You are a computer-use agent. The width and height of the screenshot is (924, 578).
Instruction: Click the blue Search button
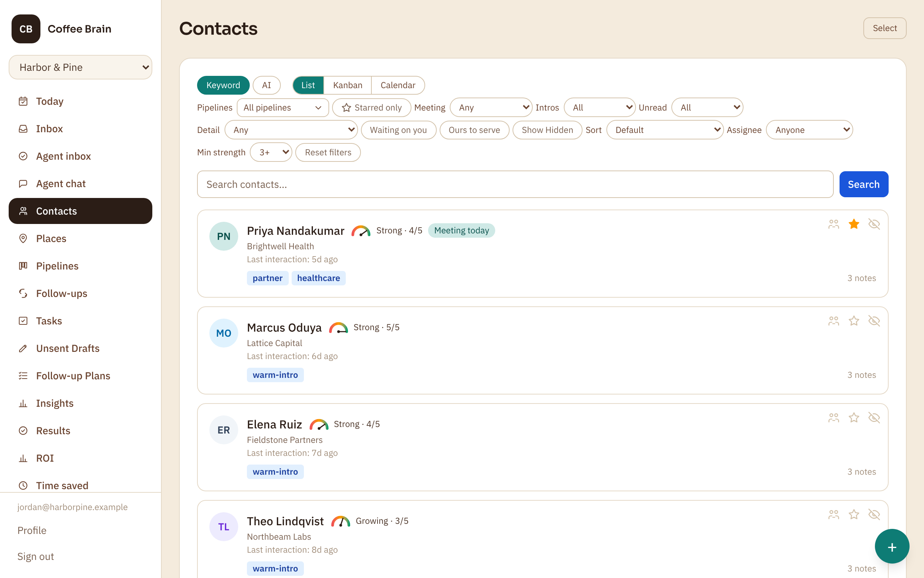(864, 184)
